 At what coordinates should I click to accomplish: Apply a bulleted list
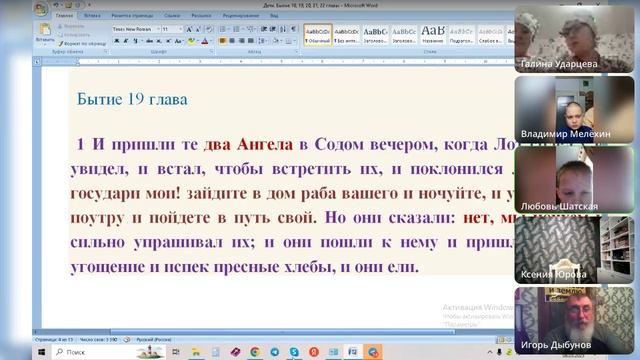pyautogui.click(x=223, y=29)
